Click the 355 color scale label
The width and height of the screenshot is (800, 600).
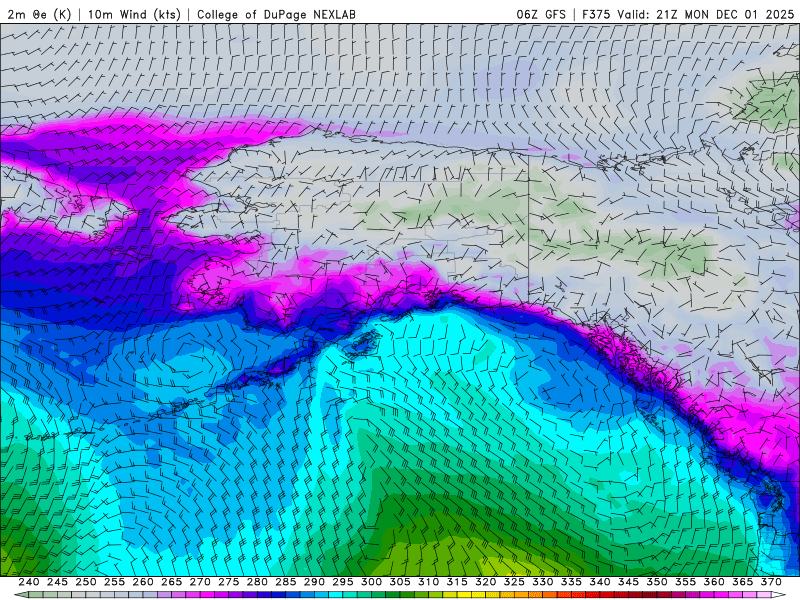[x=686, y=582]
